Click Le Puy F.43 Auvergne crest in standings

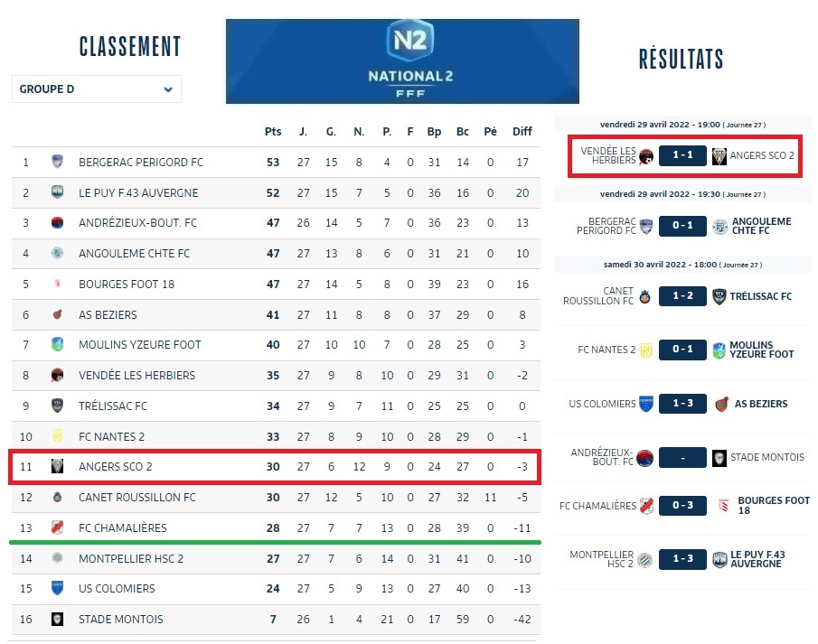click(x=57, y=192)
